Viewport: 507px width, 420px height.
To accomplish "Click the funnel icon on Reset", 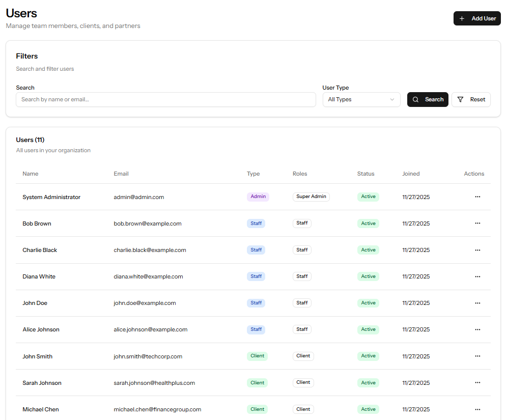I will click(x=460, y=99).
